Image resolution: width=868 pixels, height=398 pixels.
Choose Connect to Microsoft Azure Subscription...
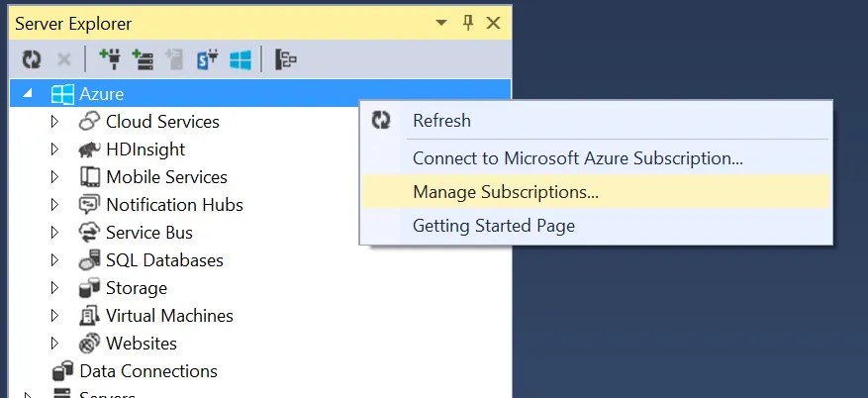596,158
